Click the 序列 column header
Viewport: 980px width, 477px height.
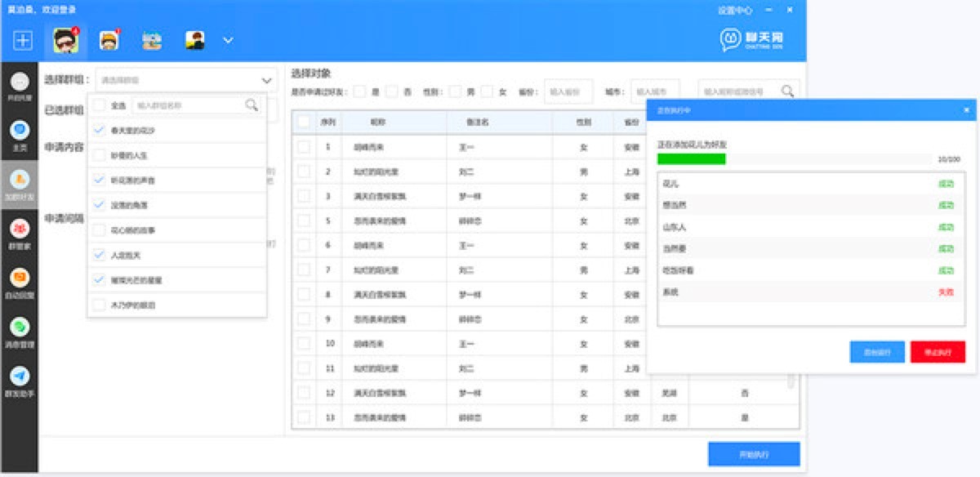point(328,122)
